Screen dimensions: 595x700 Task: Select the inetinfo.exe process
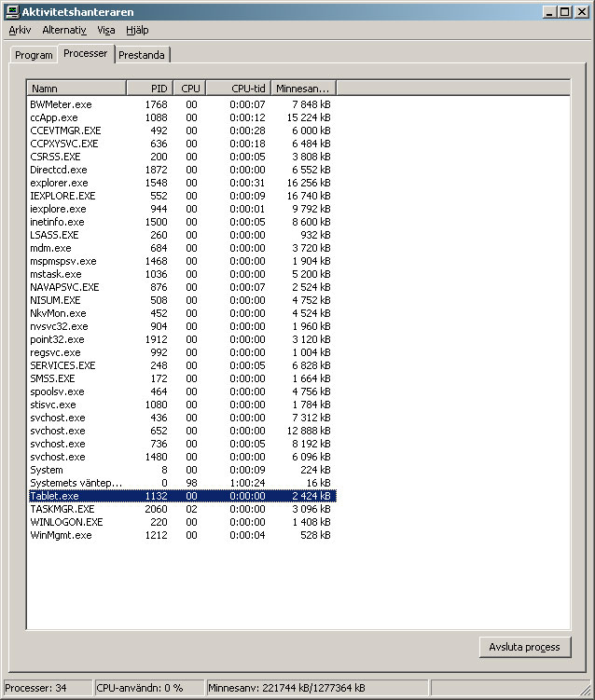pyautogui.click(x=182, y=222)
